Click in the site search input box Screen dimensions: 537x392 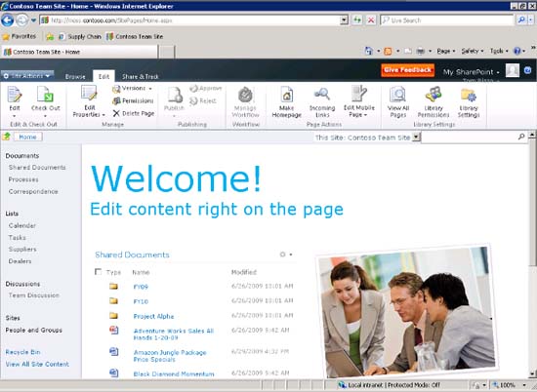(469, 137)
